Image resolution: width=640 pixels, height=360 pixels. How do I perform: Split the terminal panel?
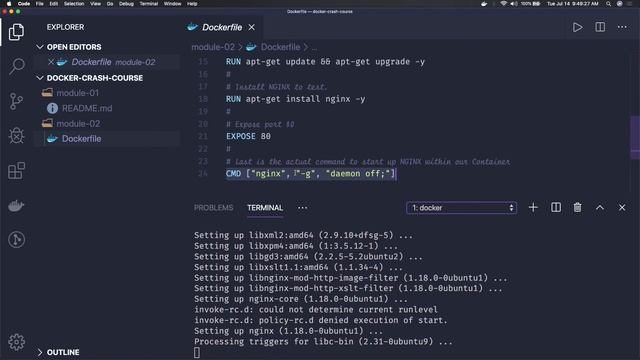pyautogui.click(x=556, y=208)
